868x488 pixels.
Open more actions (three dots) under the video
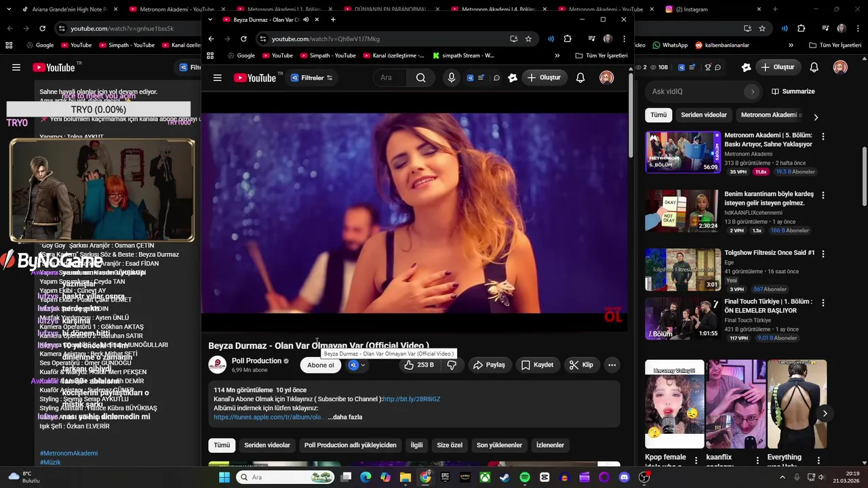(612, 365)
